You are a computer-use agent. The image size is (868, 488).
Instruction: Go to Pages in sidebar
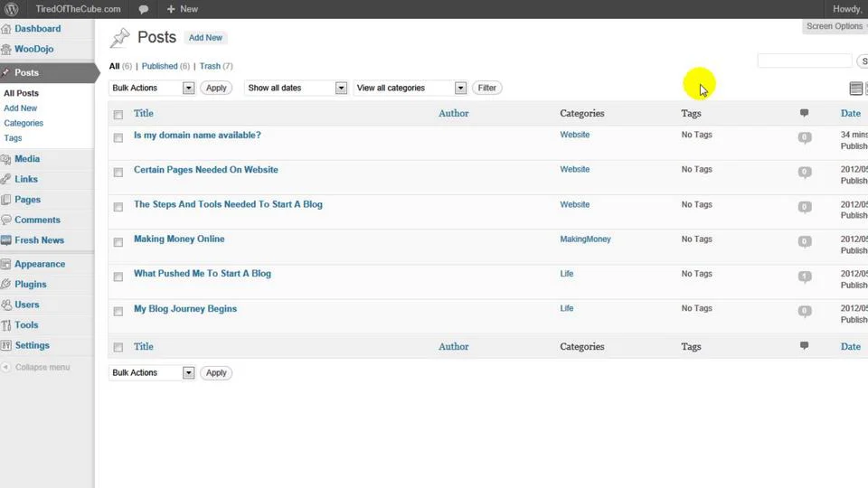28,200
